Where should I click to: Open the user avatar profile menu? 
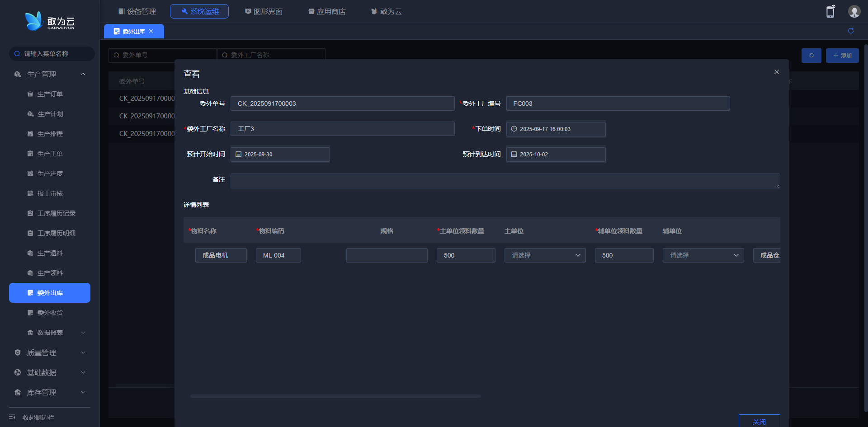[854, 12]
